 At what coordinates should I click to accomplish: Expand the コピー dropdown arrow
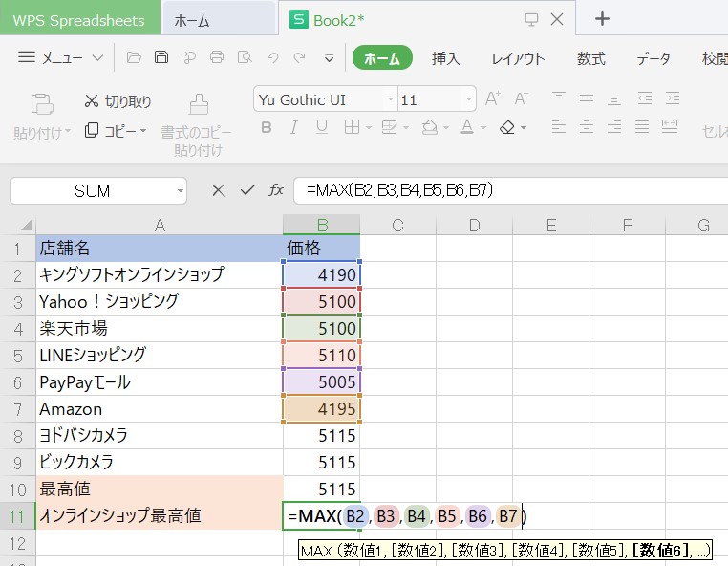pos(143,131)
